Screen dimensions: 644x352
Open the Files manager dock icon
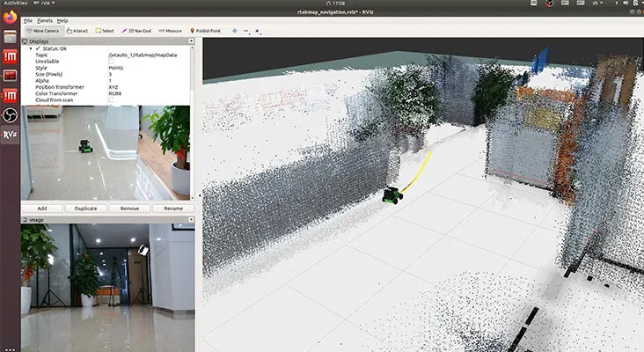pos(10,37)
